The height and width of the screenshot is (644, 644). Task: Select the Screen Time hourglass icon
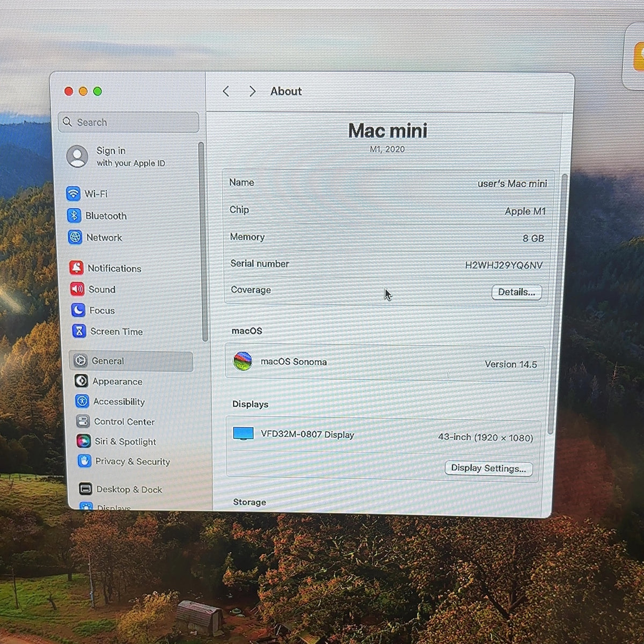click(x=79, y=331)
